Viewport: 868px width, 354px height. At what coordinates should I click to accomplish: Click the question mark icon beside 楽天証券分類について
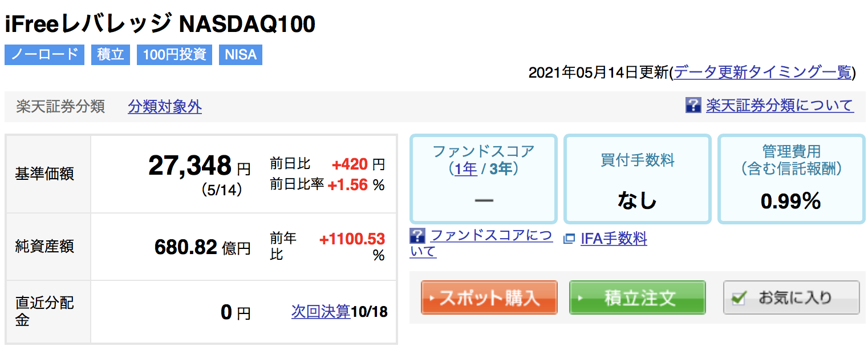coord(693,105)
